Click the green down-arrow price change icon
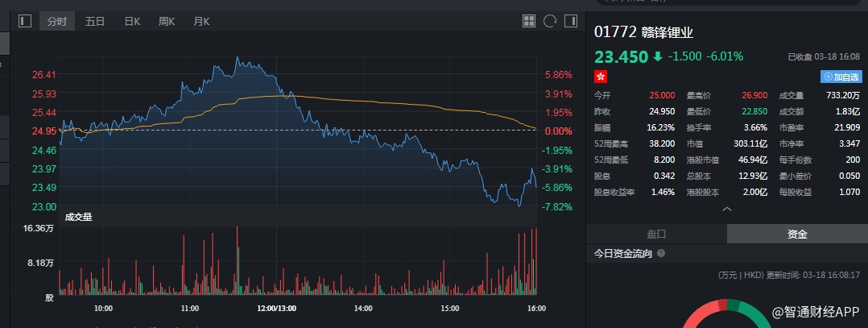This screenshot has height=328, width=868. [658, 56]
